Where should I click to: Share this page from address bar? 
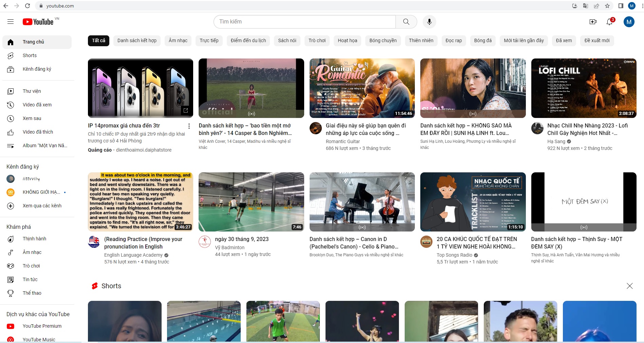pyautogui.click(x=596, y=6)
